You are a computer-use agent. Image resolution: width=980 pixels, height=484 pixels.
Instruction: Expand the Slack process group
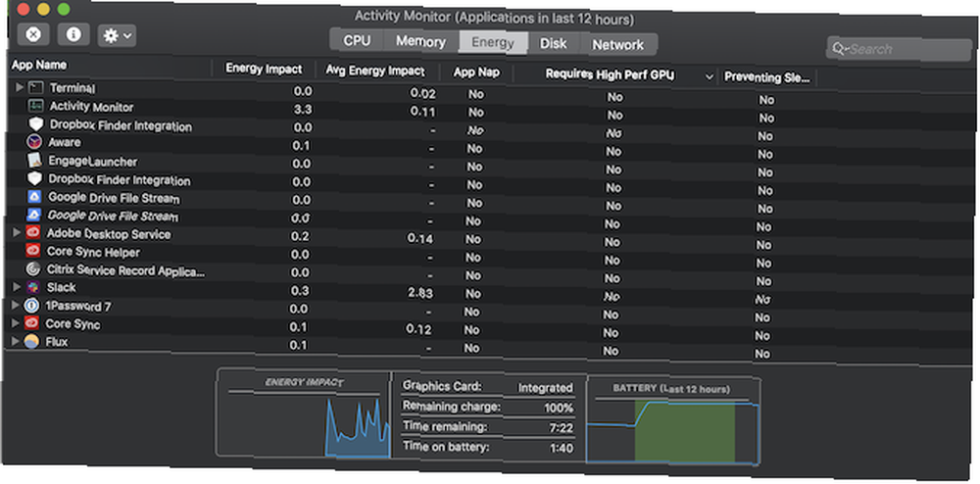[17, 287]
